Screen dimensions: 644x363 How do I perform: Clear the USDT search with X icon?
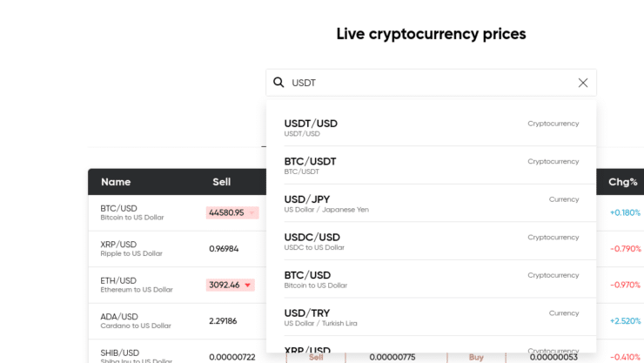point(583,83)
